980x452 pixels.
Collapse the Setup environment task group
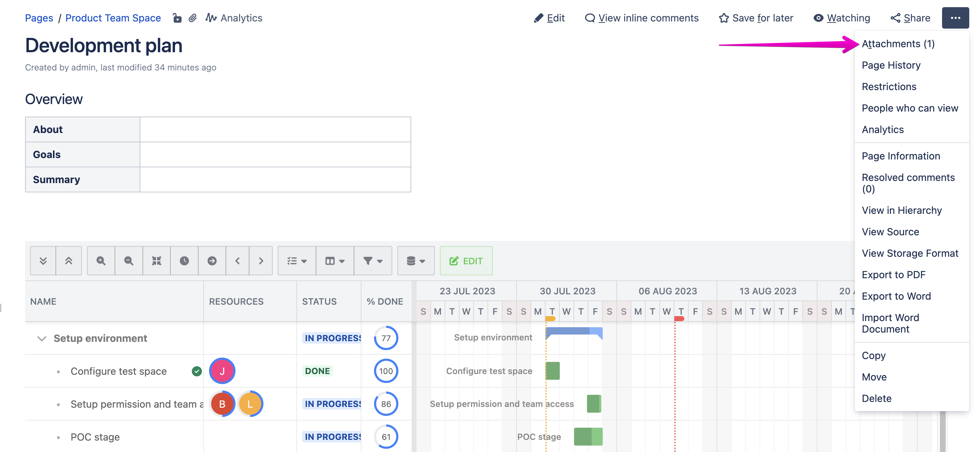[42, 338]
